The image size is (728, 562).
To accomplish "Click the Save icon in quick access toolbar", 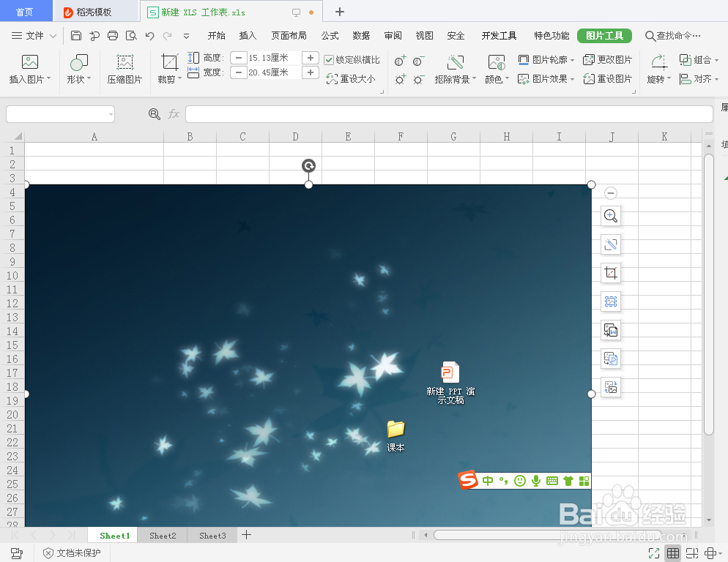I will click(76, 36).
